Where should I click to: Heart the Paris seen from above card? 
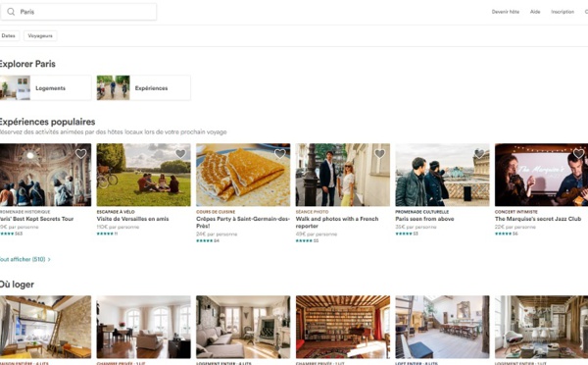tap(479, 153)
